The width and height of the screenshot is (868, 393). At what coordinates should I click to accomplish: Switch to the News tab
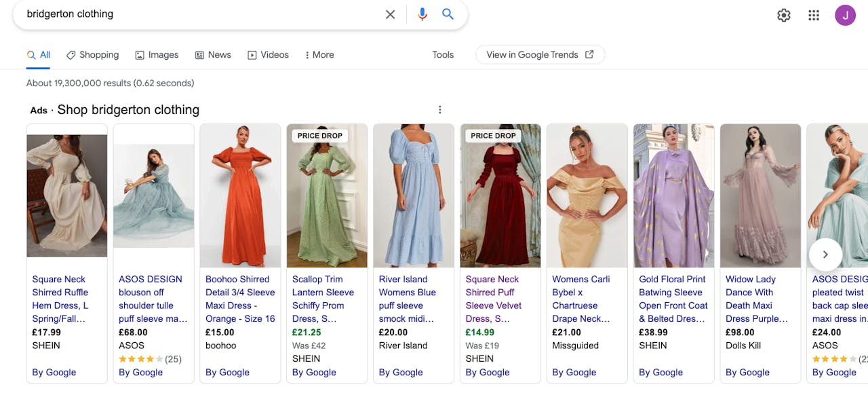pos(213,55)
